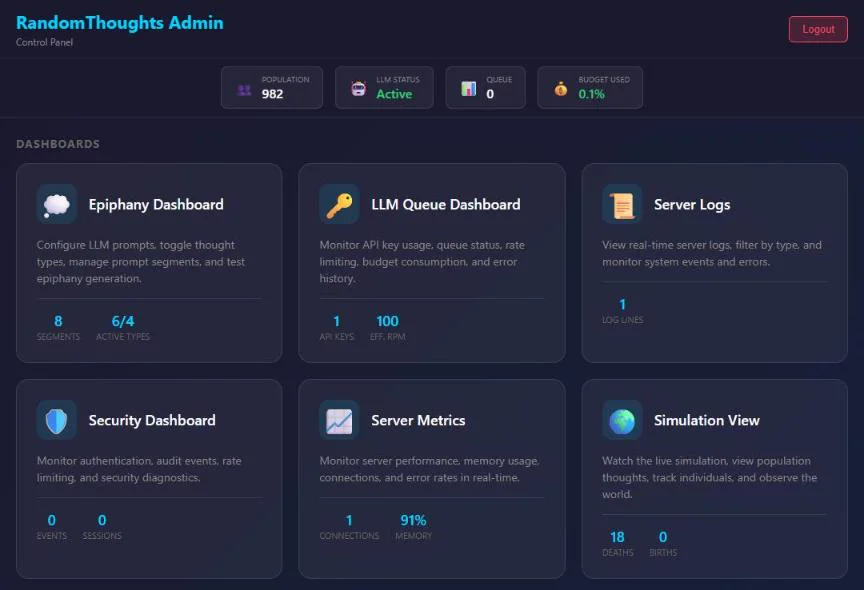This screenshot has height=590, width=864.
Task: Open the Security Dashboard title
Action: tap(152, 421)
